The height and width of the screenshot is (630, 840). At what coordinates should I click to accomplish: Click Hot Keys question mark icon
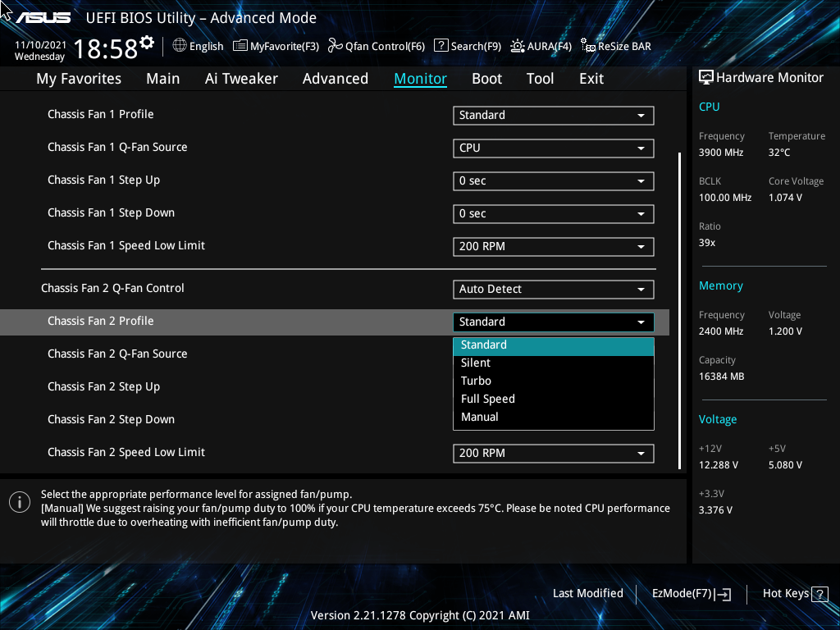[819, 594]
